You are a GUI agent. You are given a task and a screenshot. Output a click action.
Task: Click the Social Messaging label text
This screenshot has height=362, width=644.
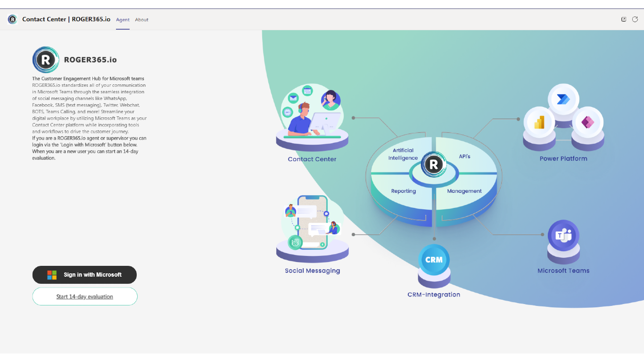coord(312,271)
